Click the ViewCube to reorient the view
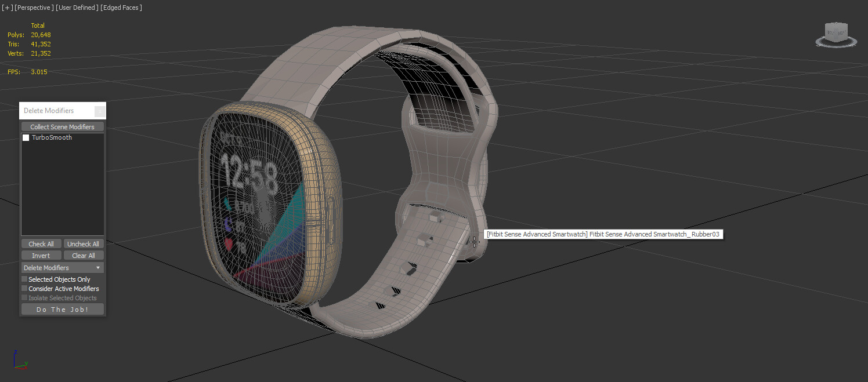 pyautogui.click(x=835, y=33)
